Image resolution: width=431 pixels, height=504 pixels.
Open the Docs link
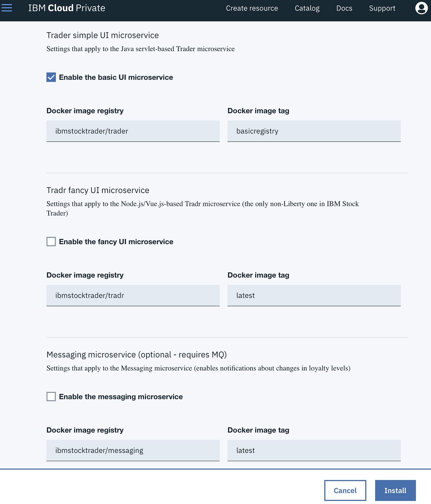tap(344, 8)
